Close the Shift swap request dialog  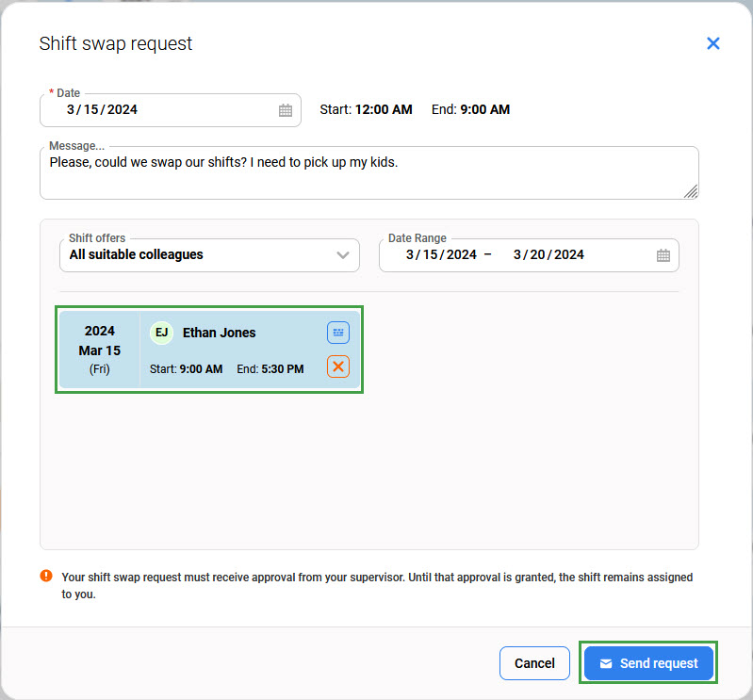click(x=712, y=43)
